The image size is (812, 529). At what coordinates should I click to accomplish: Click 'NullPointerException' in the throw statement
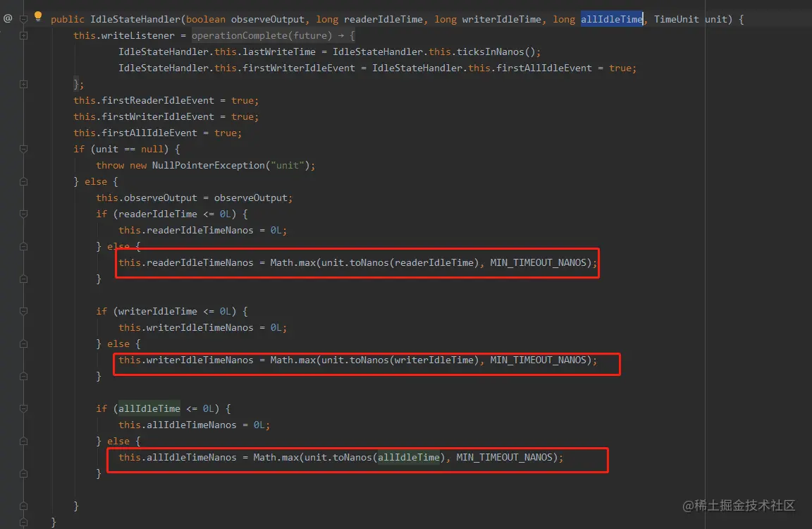pos(209,165)
